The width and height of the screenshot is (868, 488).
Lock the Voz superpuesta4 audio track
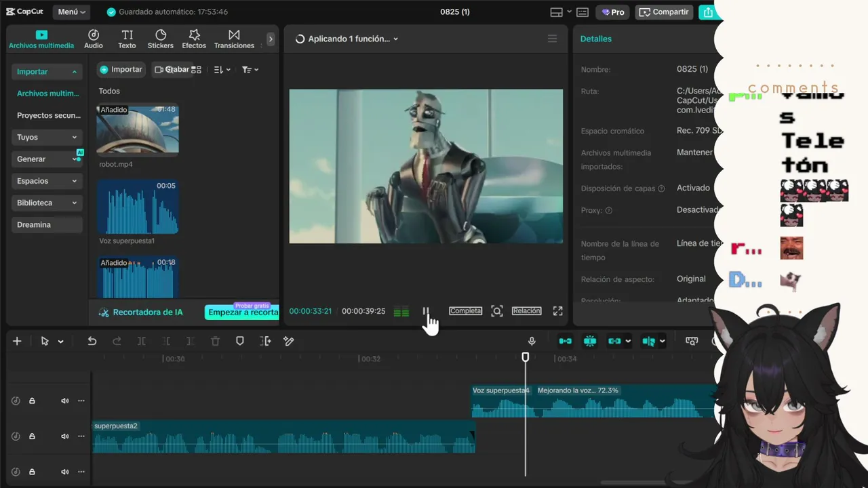(32, 401)
